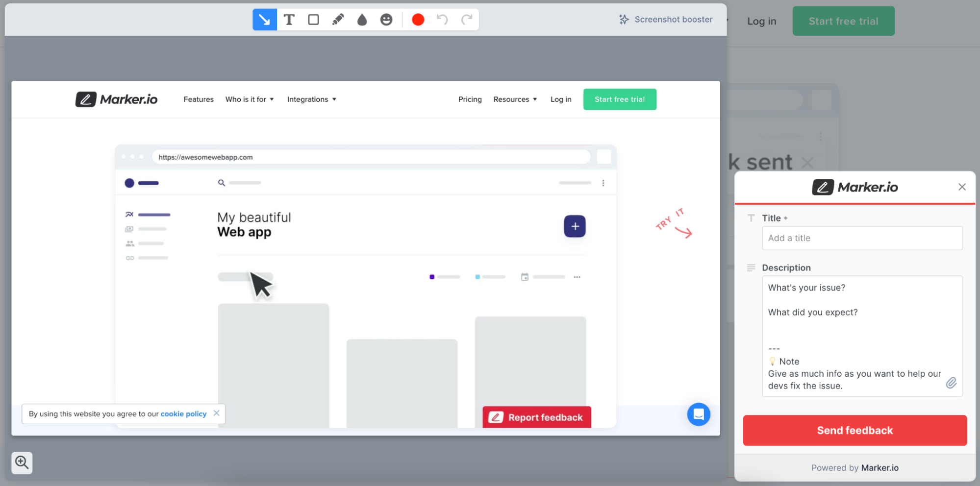Select the Rectangle shape tool

313,20
